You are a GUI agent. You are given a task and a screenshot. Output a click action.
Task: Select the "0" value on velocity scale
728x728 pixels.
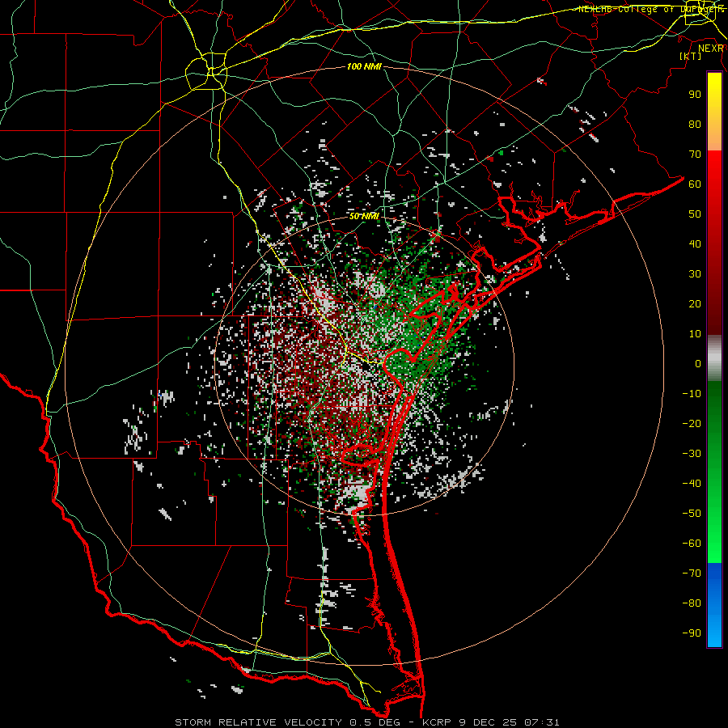click(698, 364)
